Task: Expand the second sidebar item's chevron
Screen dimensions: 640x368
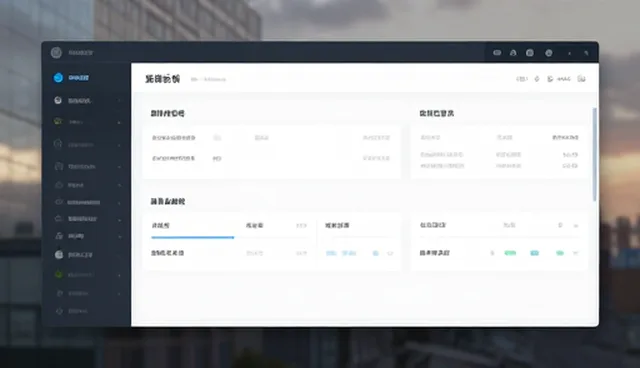Action: coord(119,100)
